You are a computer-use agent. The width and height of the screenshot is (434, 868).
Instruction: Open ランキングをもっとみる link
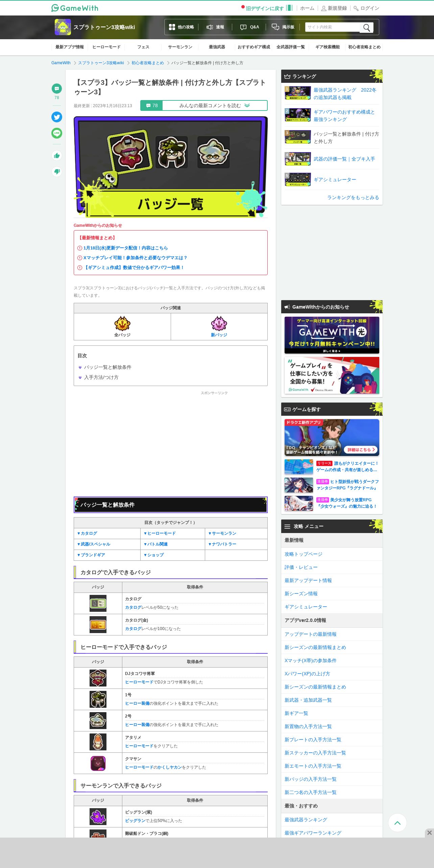point(353,197)
